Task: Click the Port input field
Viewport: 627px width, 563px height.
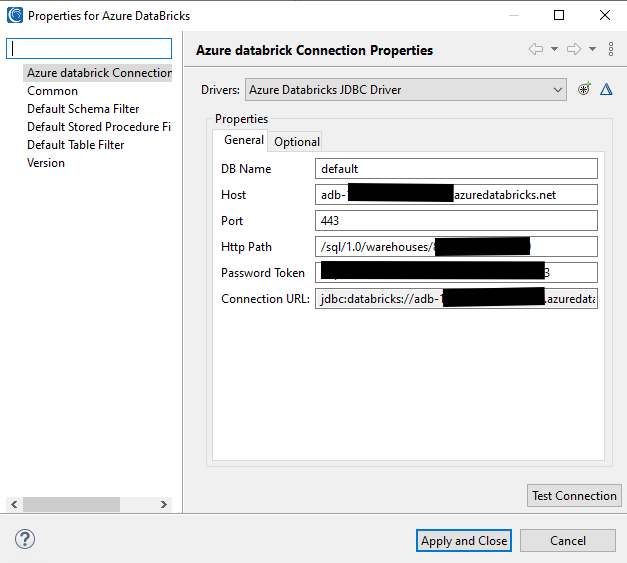Action: click(456, 221)
